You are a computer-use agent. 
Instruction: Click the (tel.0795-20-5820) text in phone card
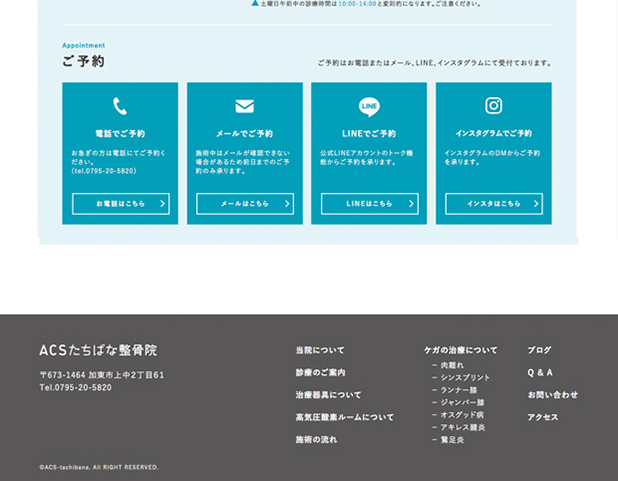104,171
